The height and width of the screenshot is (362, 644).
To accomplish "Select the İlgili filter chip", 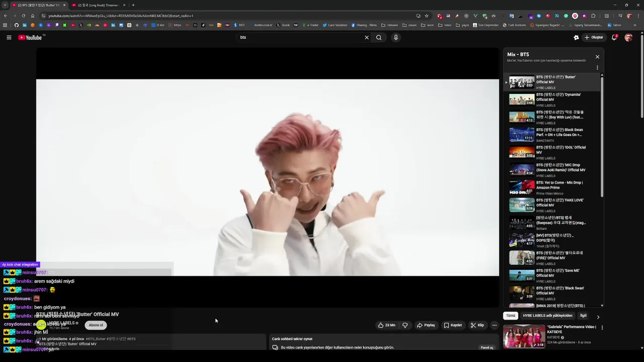I will point(584,316).
